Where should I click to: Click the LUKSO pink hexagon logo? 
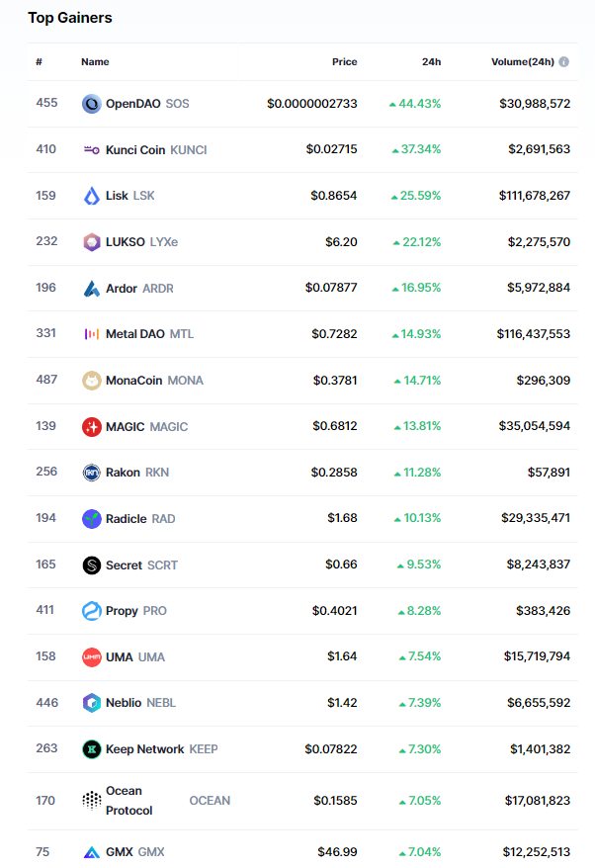[x=91, y=242]
